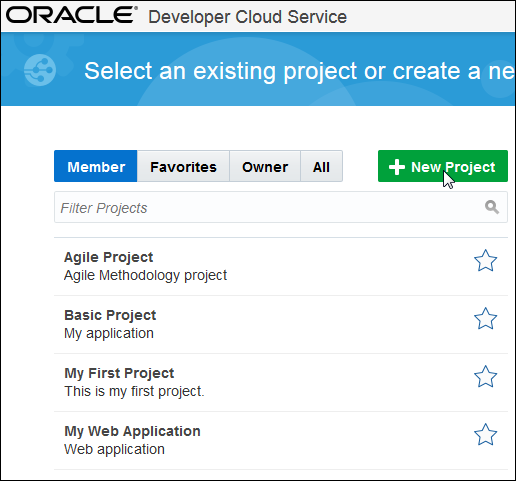The width and height of the screenshot is (516, 481).
Task: Open the Agile Project link
Action: (x=108, y=257)
